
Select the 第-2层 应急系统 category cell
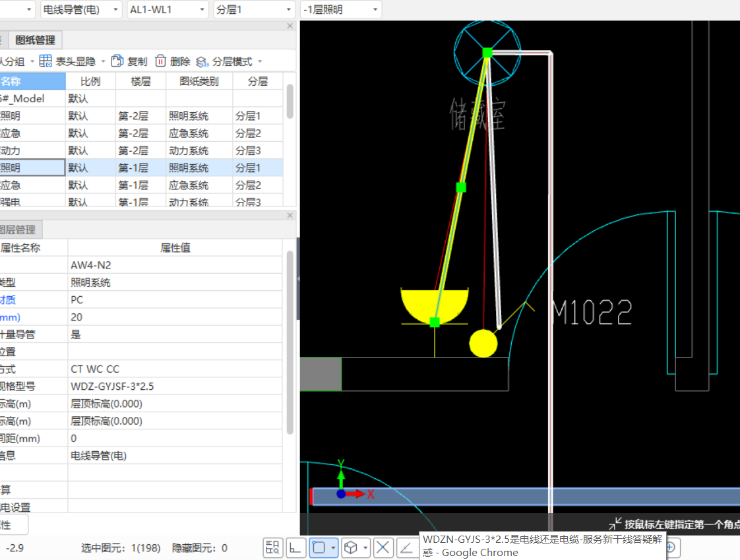pyautogui.click(x=199, y=133)
